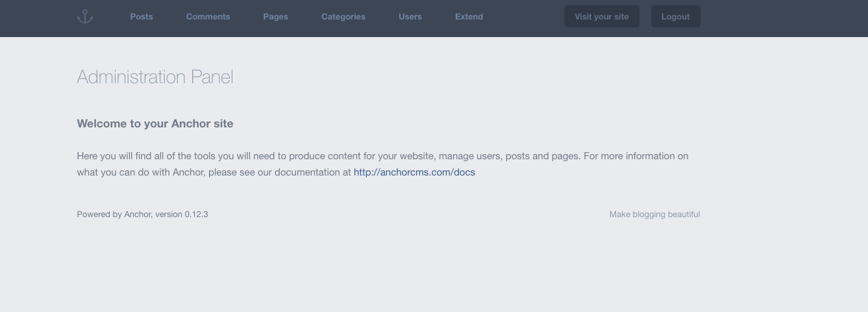This screenshot has height=312, width=868.
Task: Select Categories in the navigation bar
Action: pos(343,17)
